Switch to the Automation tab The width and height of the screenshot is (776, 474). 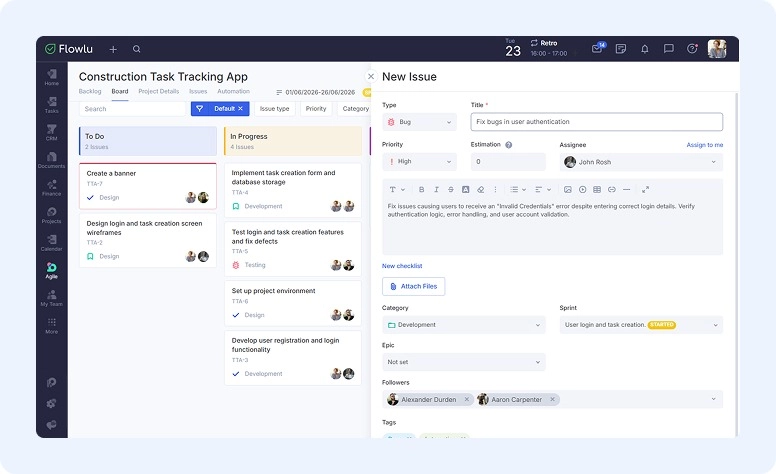click(x=233, y=92)
